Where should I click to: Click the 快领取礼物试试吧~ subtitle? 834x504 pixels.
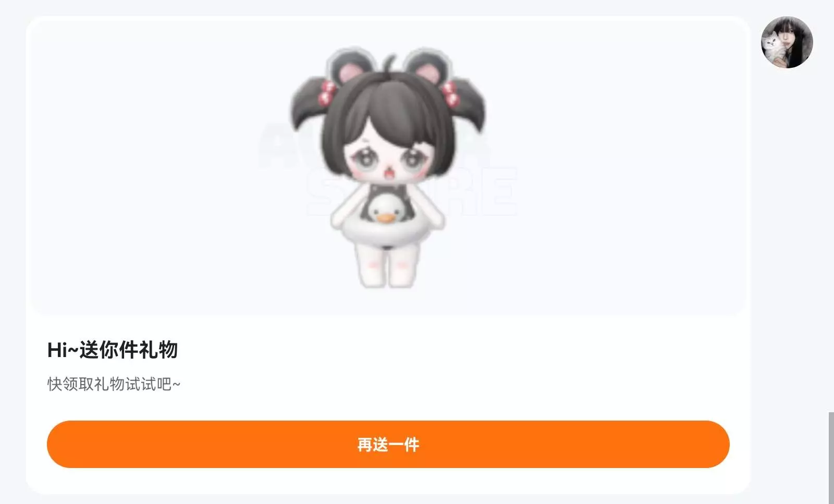[114, 384]
